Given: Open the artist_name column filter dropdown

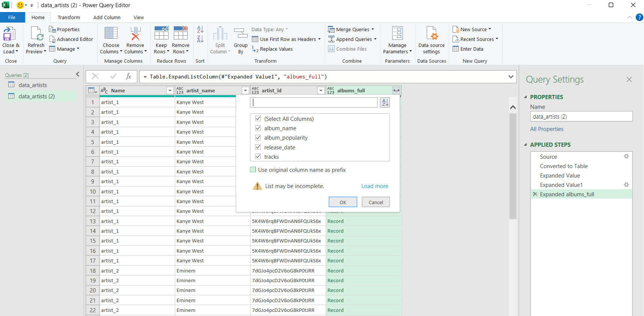Looking at the screenshot, I should [x=245, y=90].
